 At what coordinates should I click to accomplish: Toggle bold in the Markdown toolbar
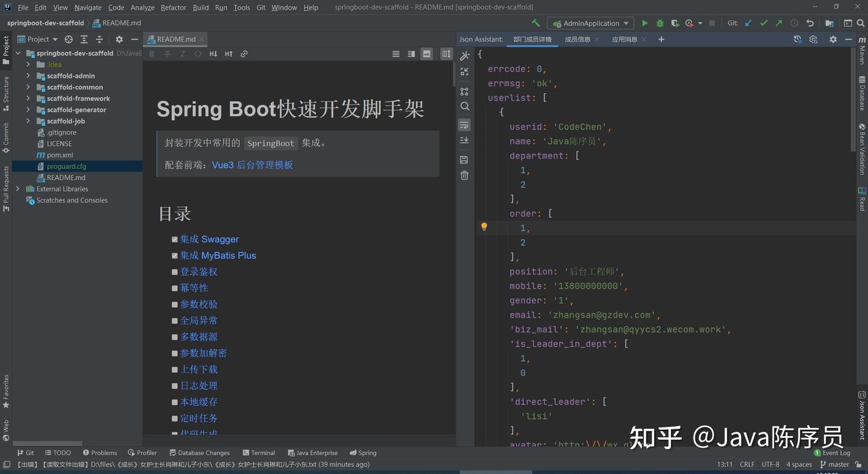(151, 54)
